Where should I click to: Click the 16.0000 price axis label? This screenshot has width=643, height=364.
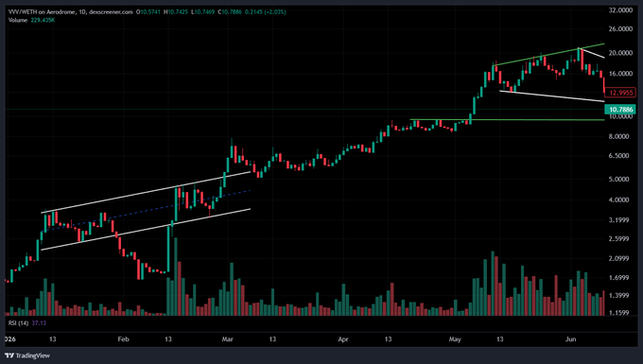(620, 74)
